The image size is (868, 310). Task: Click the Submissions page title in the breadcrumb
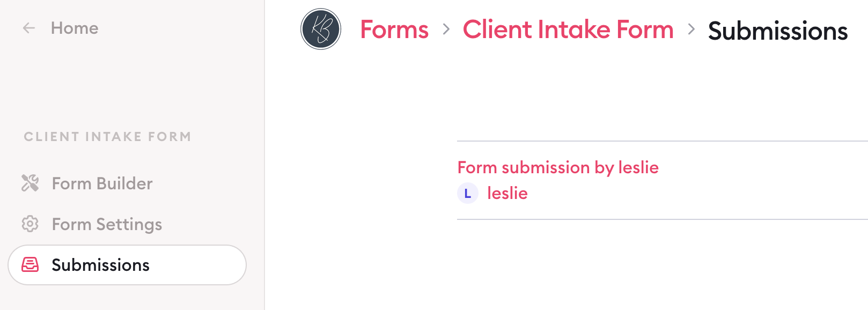[778, 31]
